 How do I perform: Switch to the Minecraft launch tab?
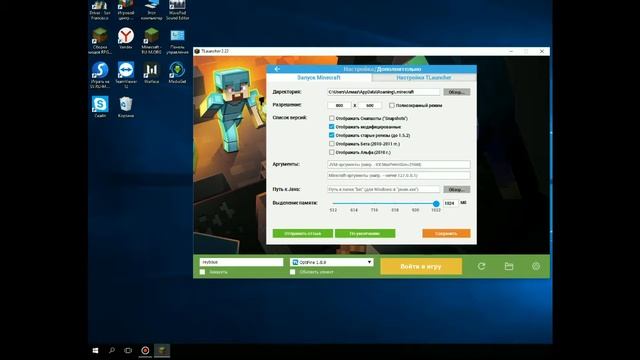tap(319, 78)
